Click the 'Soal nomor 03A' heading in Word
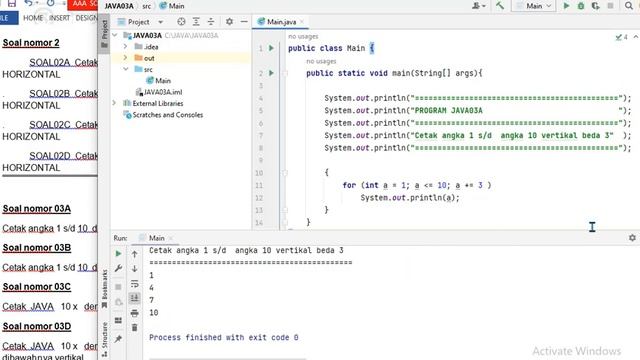The height and width of the screenshot is (360, 640). pos(37,209)
